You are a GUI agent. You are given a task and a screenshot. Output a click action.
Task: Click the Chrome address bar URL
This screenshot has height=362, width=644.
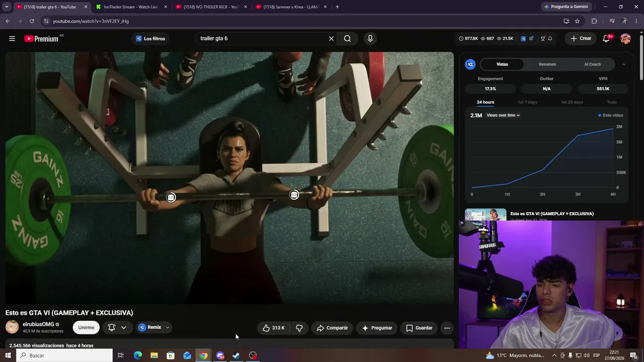pos(91,21)
